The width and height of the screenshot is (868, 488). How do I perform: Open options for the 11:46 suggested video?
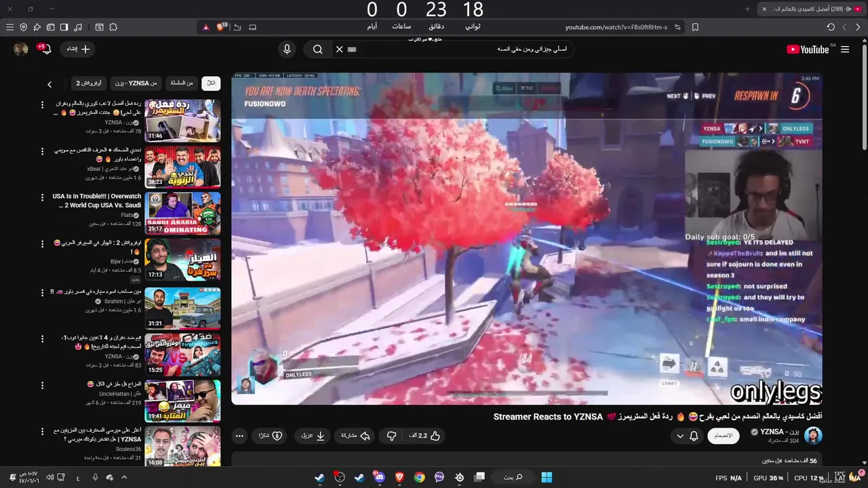point(42,105)
